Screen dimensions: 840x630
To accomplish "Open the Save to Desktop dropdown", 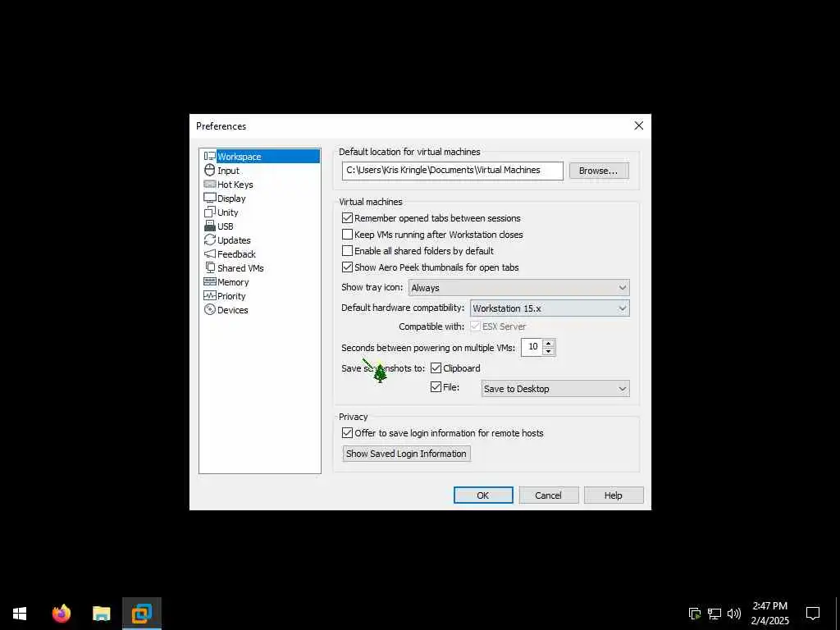I will tap(555, 388).
